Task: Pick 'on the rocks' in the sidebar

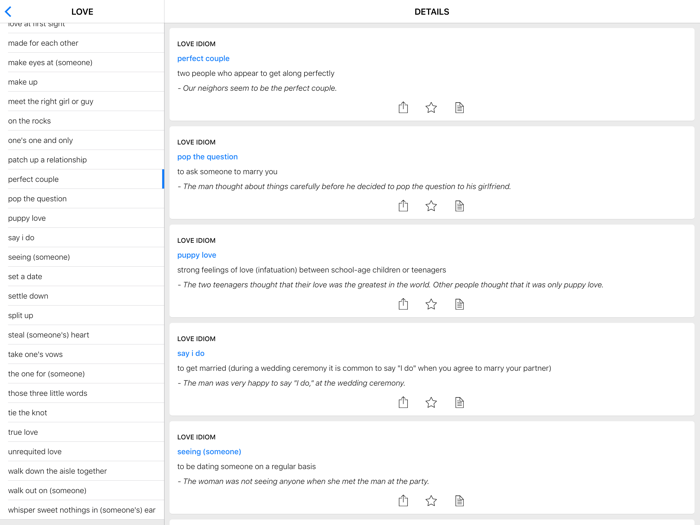Action: [x=82, y=121]
